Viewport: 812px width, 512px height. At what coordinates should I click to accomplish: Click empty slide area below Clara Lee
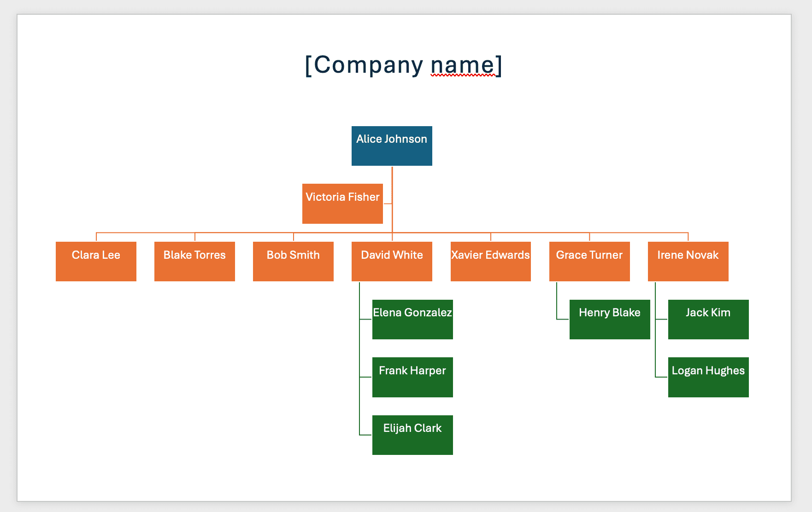96,368
